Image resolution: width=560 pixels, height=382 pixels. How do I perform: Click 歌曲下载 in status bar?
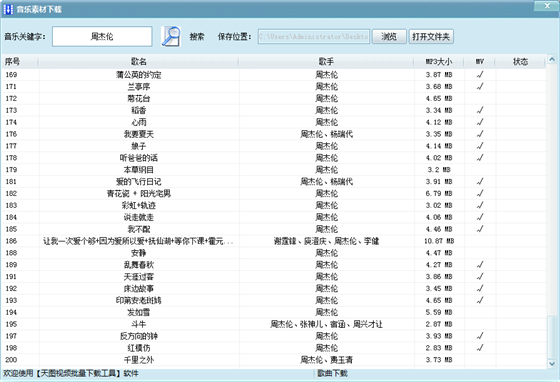332,373
